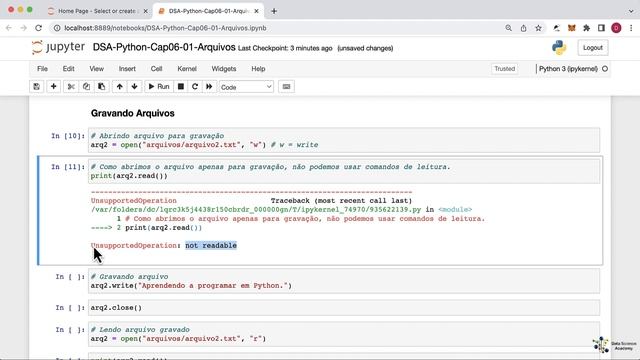Click the <module> traceback text

[x=455, y=209]
